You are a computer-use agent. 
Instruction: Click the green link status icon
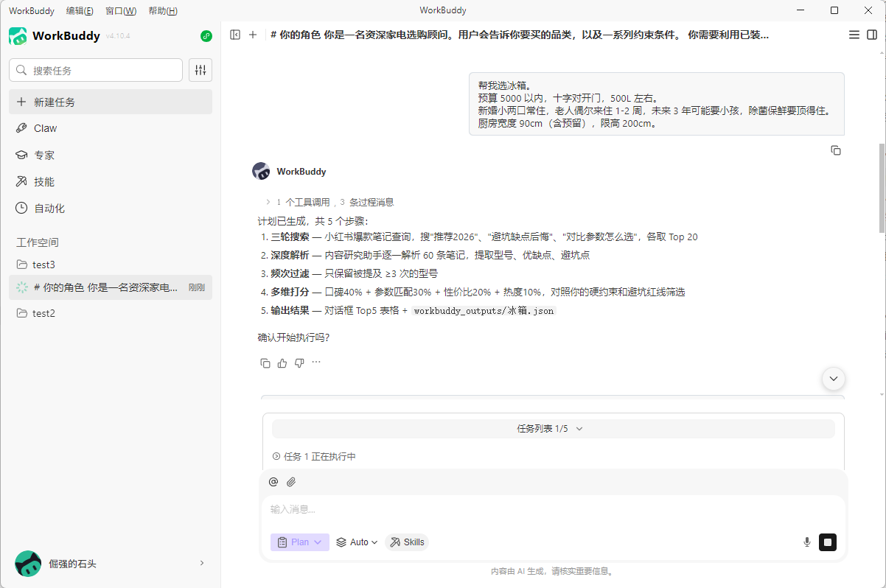tap(206, 36)
